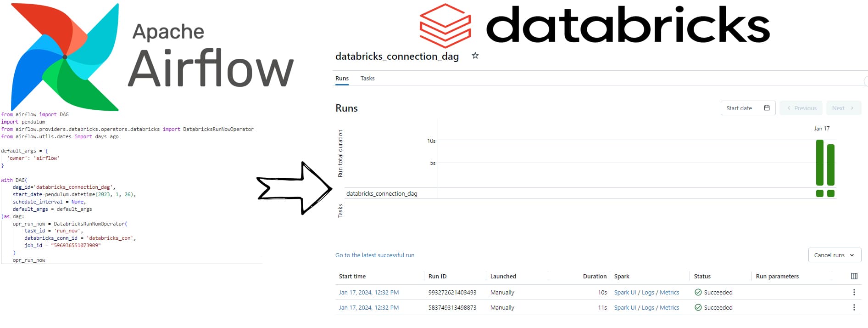Open the Cancel runs dropdown
Screen dimensions: 868x328
click(x=835, y=255)
